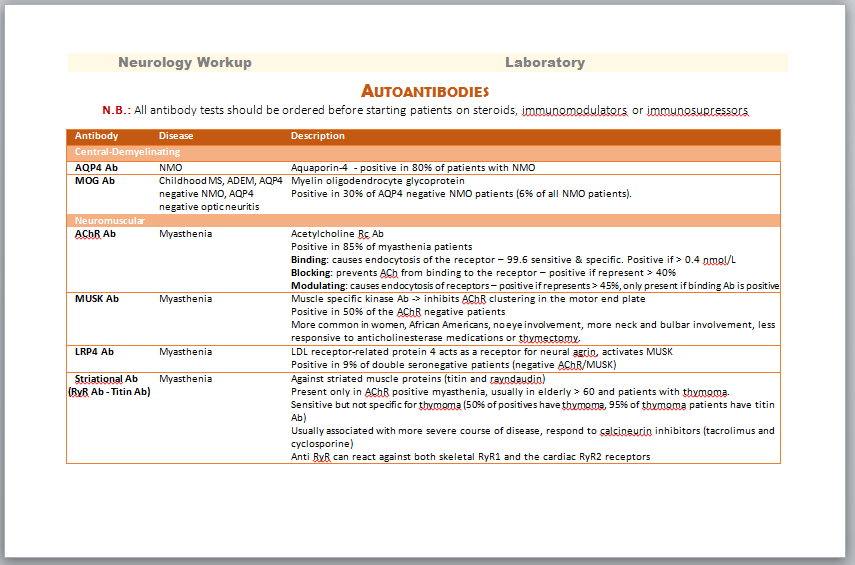Click the "MUSK Ab" antibody cell

(x=97, y=299)
